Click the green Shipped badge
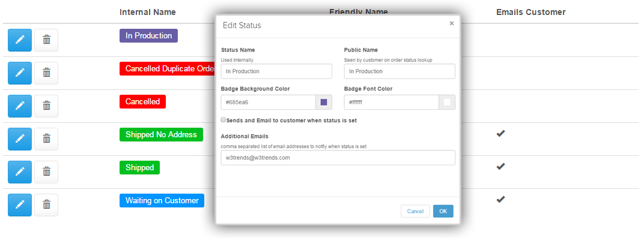The image size is (644, 238). coord(139,167)
